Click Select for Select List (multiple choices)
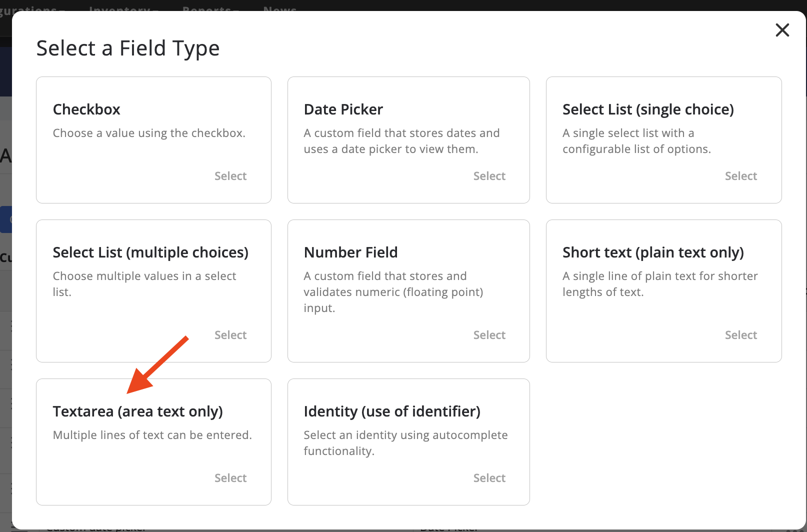The image size is (807, 532). (x=230, y=335)
